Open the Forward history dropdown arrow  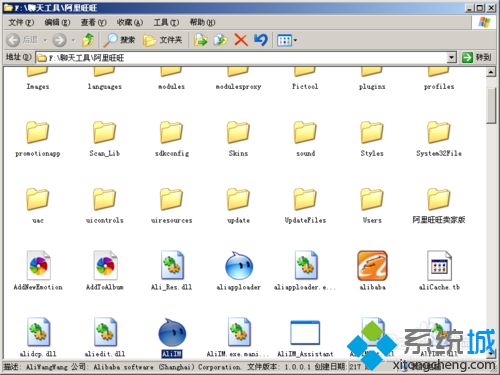(x=74, y=41)
